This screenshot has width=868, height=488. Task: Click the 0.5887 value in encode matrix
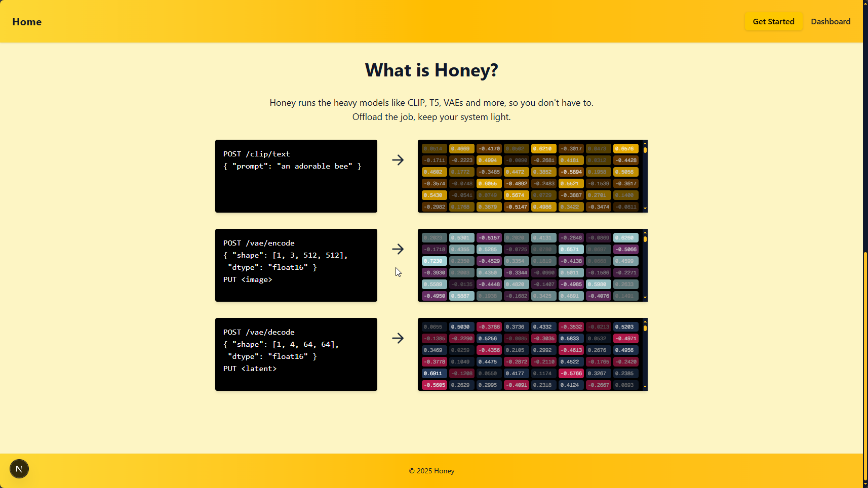click(x=462, y=296)
